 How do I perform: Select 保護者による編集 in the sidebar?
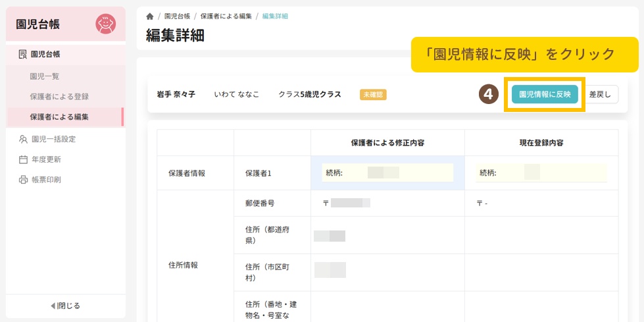coord(59,117)
